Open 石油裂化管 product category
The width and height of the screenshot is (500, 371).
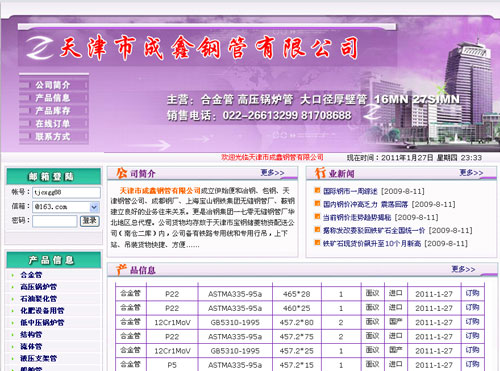tap(39, 299)
